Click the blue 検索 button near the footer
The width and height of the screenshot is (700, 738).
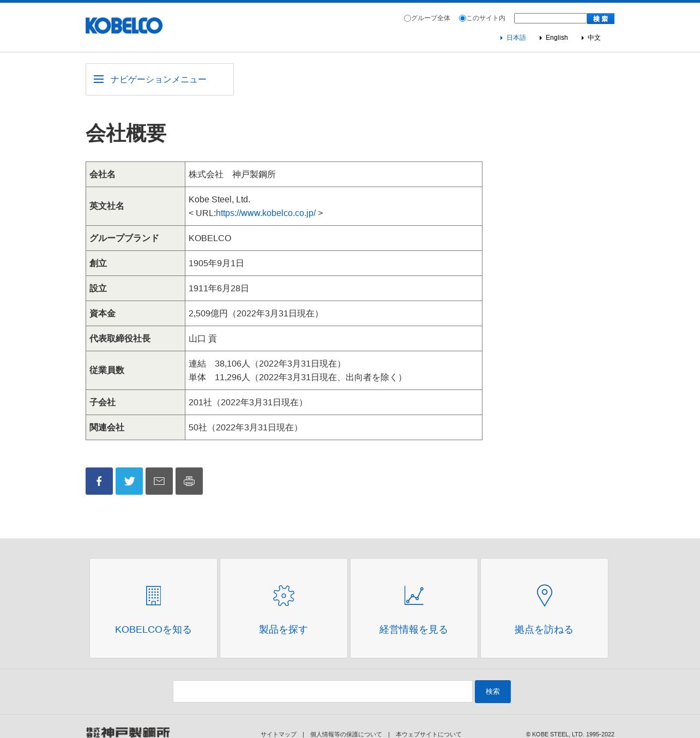coord(493,692)
